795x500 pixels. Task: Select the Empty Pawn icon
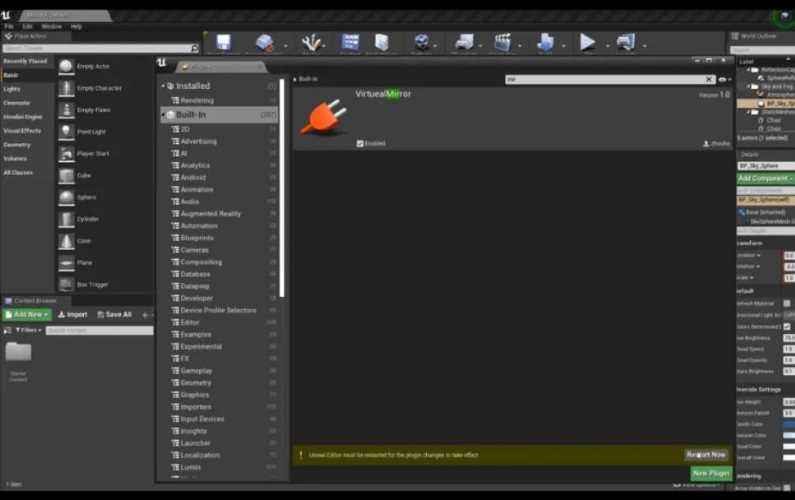66,110
